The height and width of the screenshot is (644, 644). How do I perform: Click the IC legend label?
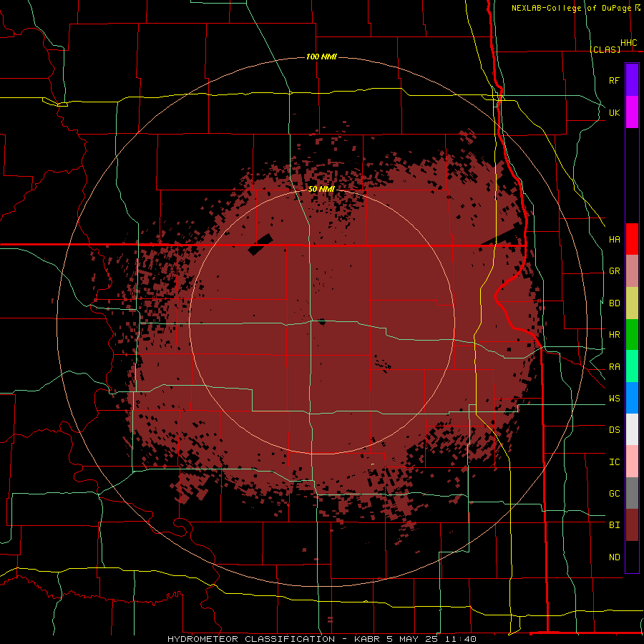click(614, 462)
